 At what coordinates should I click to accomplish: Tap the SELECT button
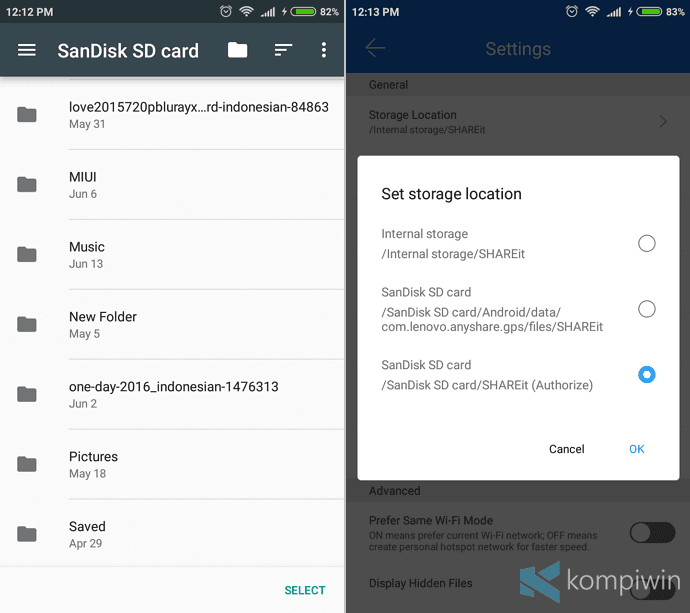305,590
